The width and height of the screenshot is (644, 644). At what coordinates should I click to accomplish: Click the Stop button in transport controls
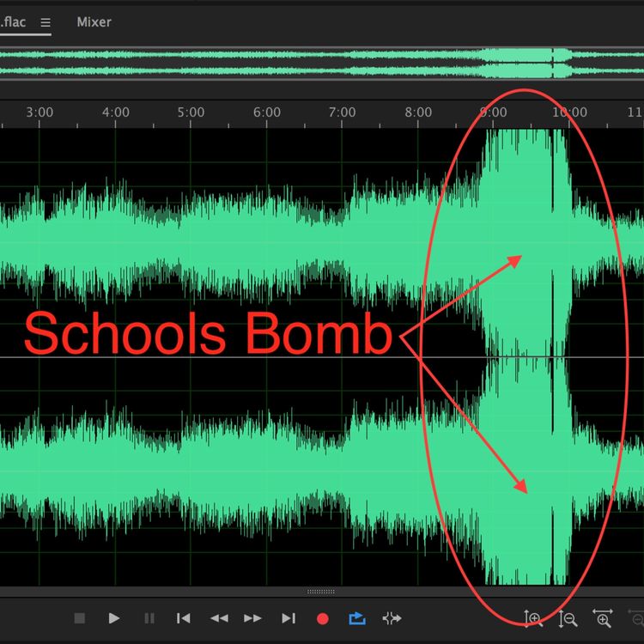point(80,618)
